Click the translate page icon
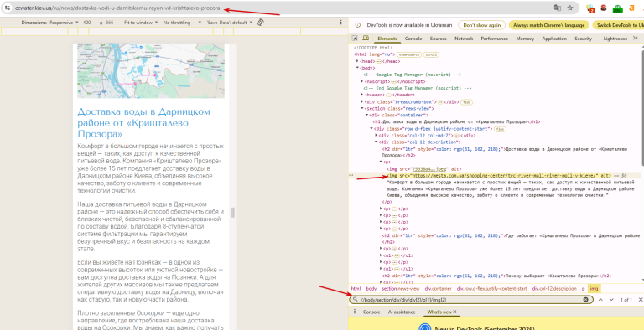This screenshot has width=644, height=330. click(558, 8)
